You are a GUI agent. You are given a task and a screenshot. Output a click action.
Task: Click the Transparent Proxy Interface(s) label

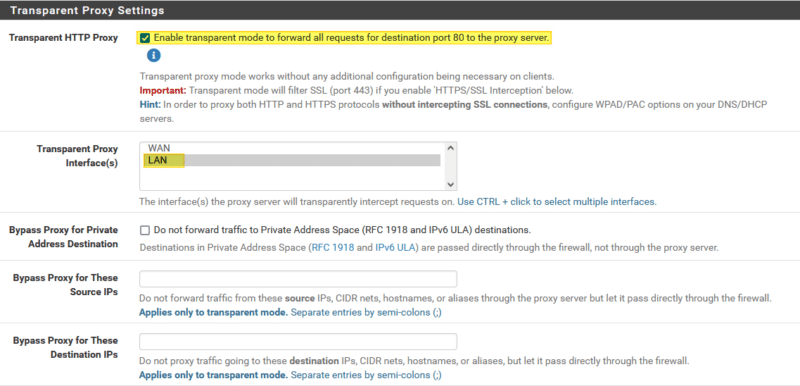click(x=77, y=156)
